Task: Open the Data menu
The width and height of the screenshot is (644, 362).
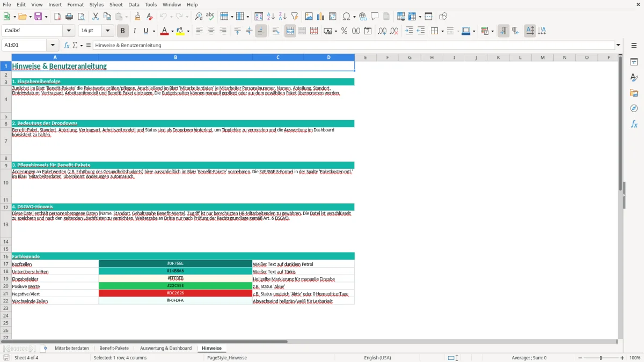Action: (x=134, y=4)
